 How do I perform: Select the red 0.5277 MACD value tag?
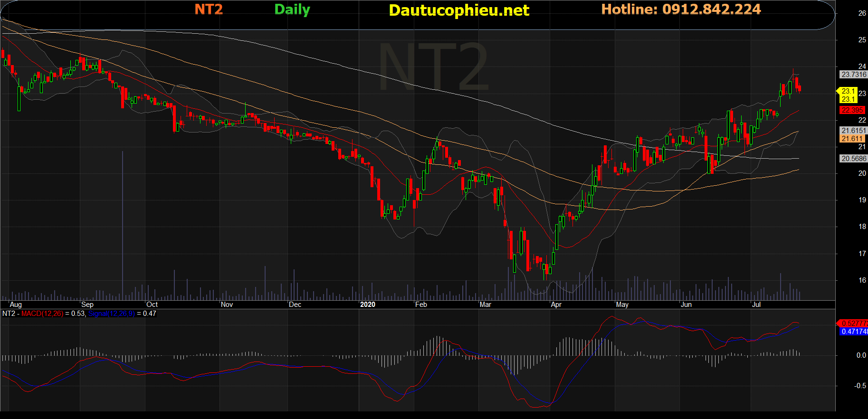pos(854,324)
